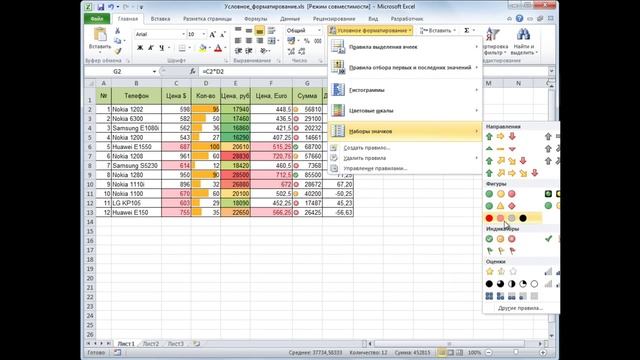Toggle wrap text in cells
Screen dimensions: 640x360
(x=271, y=31)
